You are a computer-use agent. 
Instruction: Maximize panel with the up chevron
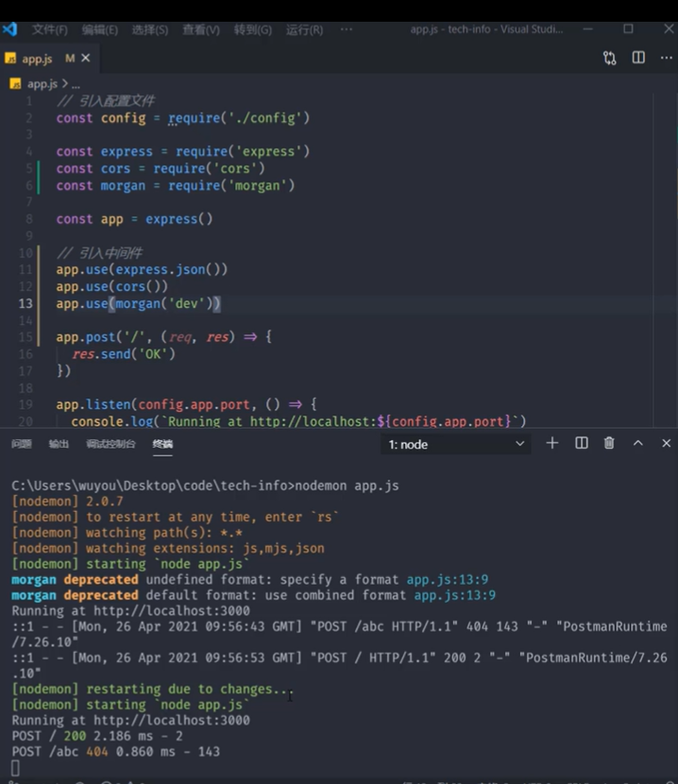pyautogui.click(x=638, y=443)
